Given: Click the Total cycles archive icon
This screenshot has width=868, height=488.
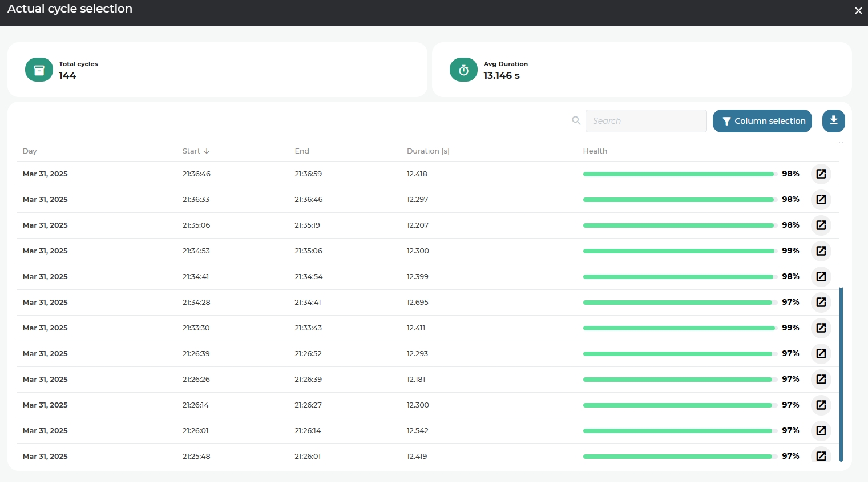Looking at the screenshot, I should click(x=39, y=70).
